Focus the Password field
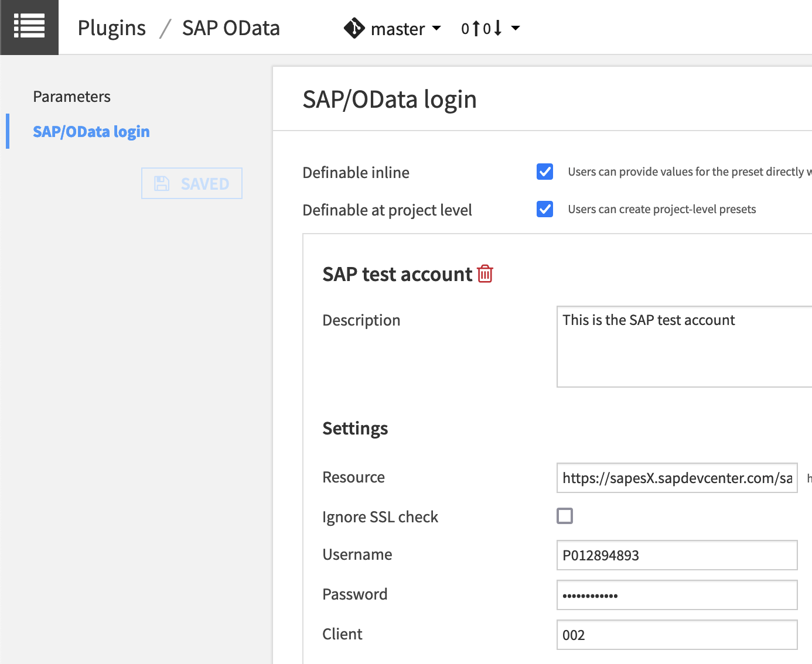This screenshot has width=812, height=664. pyautogui.click(x=677, y=595)
